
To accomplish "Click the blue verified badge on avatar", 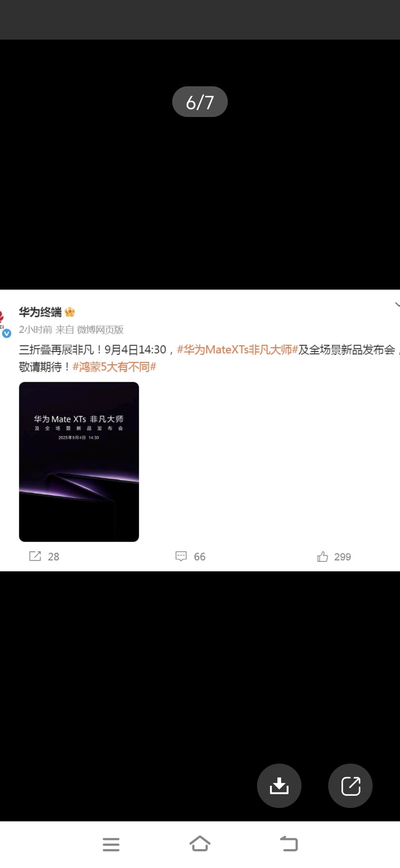I will (7, 334).
